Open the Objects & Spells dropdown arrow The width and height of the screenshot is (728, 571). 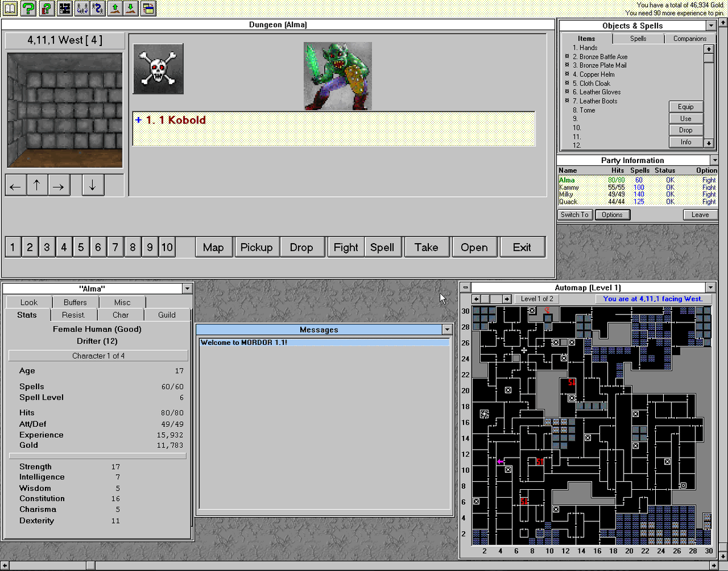click(x=711, y=25)
